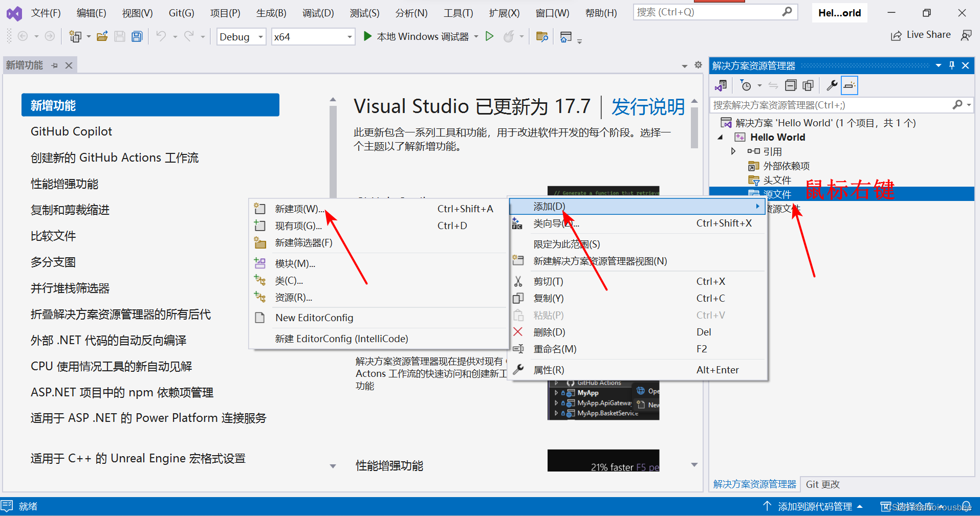Expand the 引用 tree node
The width and height of the screenshot is (980, 516).
tap(733, 151)
